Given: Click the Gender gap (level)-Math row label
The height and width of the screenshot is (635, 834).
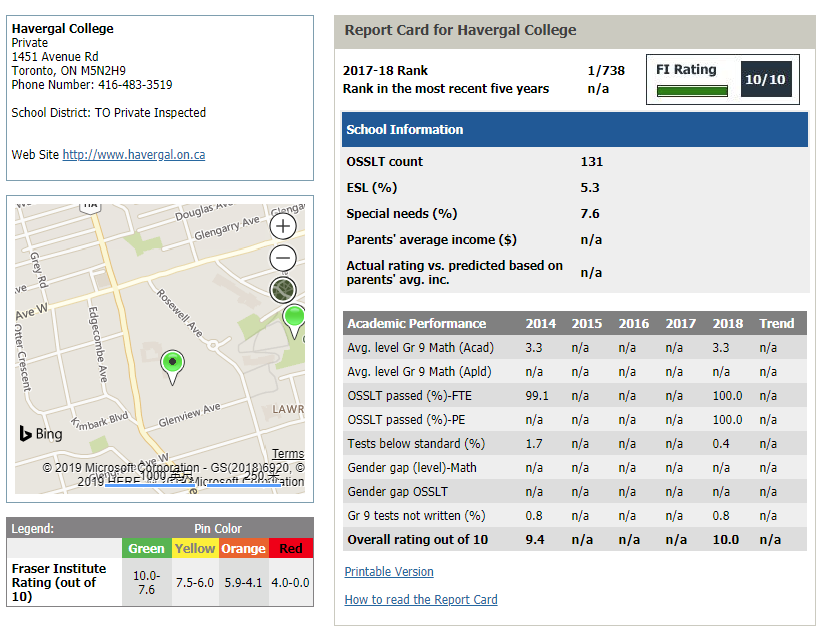Looking at the screenshot, I should (x=412, y=467).
